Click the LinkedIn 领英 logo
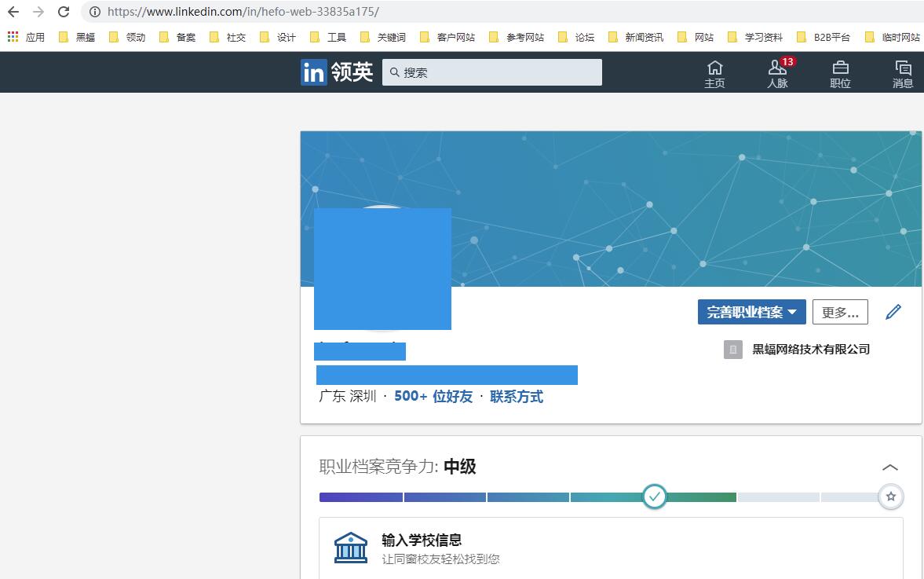Screen dimensions: 924x579 pos(336,71)
